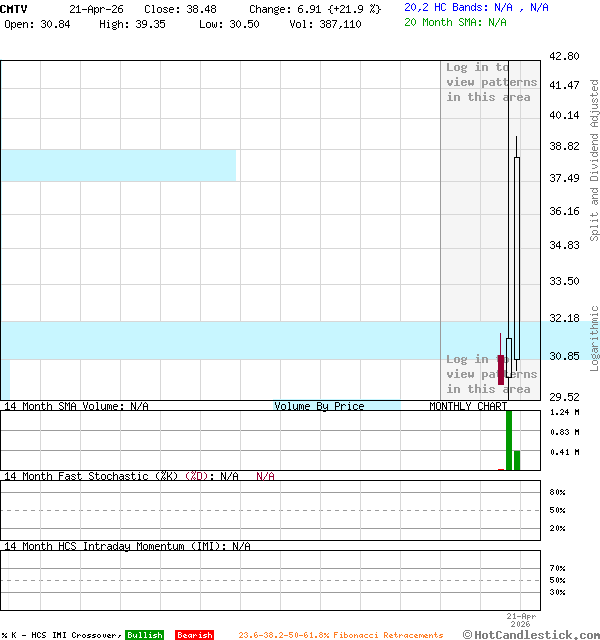Click the red Bearish legend badge
600x640 pixels.
[194, 635]
